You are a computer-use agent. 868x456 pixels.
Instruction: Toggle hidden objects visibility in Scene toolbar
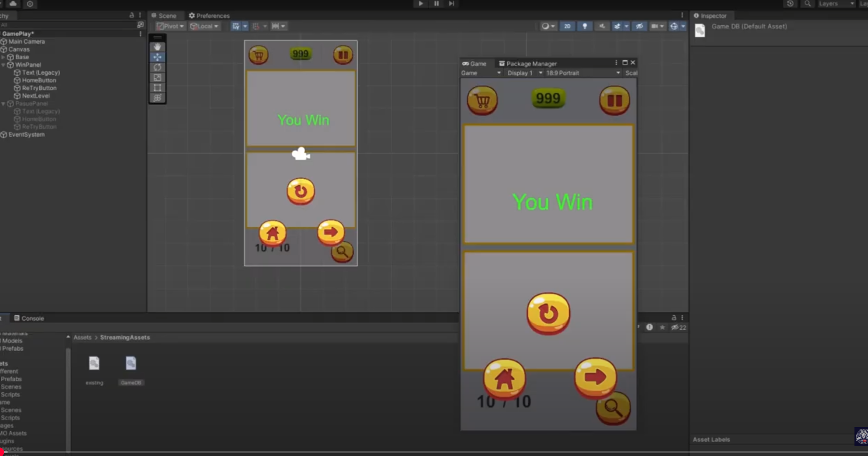point(639,26)
